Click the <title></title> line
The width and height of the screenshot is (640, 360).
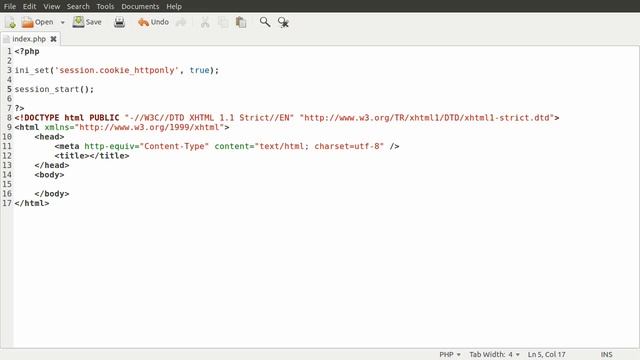[92, 156]
